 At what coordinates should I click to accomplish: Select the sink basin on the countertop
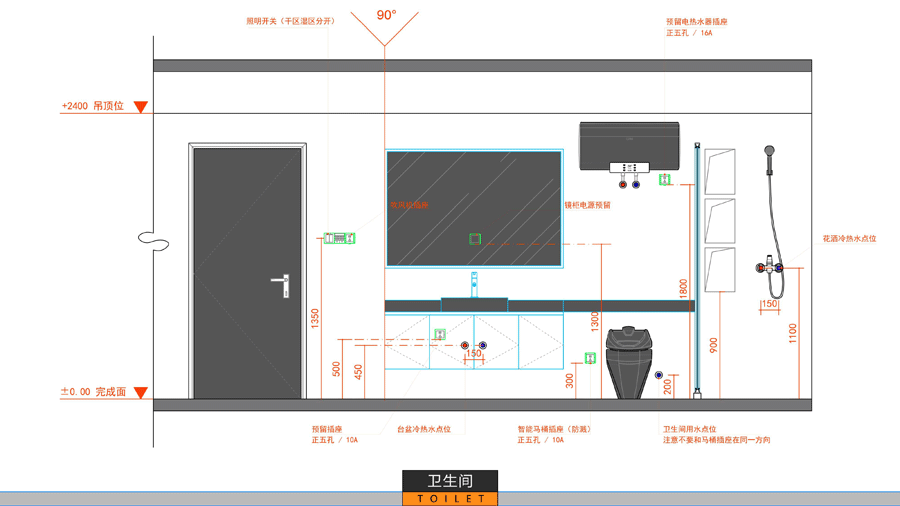click(474, 305)
